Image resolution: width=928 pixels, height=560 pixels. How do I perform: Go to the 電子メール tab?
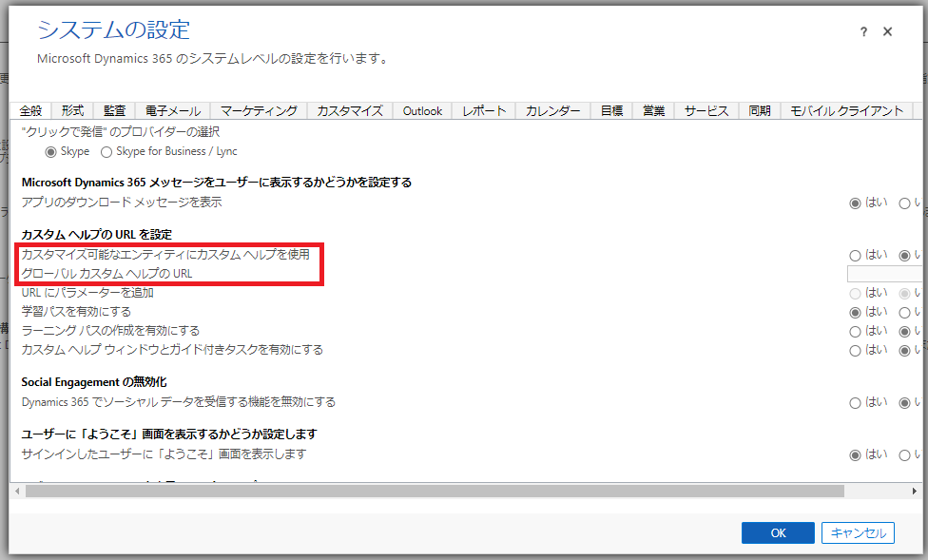[173, 110]
